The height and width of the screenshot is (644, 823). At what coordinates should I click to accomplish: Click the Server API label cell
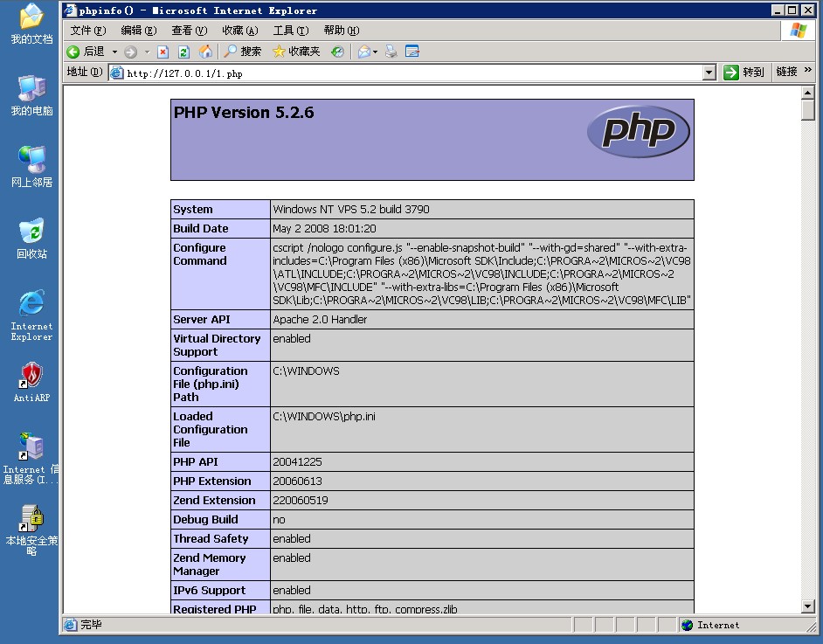pos(220,319)
